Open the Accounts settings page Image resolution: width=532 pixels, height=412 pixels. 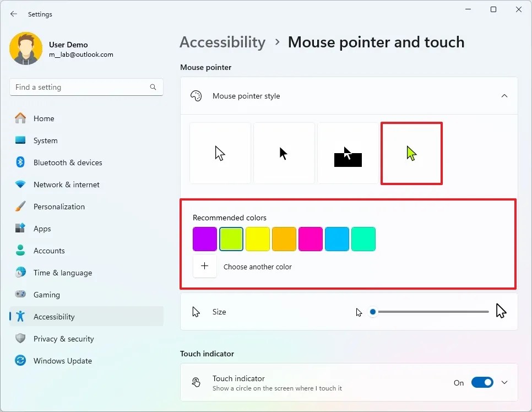(x=21, y=251)
